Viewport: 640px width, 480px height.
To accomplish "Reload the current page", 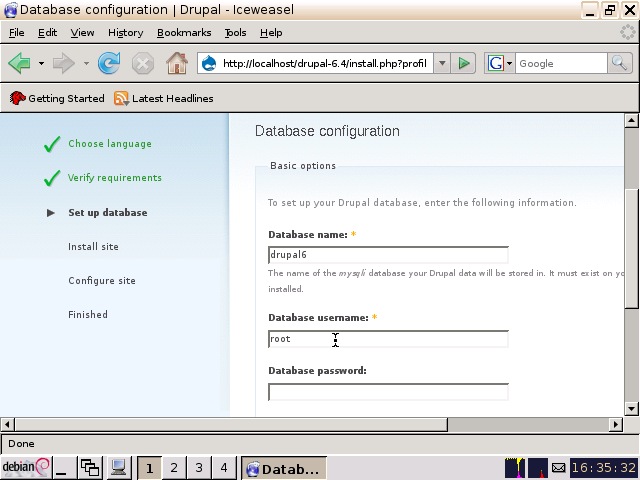I will click(109, 63).
